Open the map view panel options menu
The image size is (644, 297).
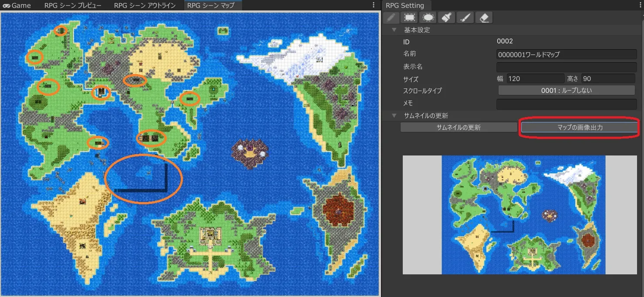pos(374,5)
